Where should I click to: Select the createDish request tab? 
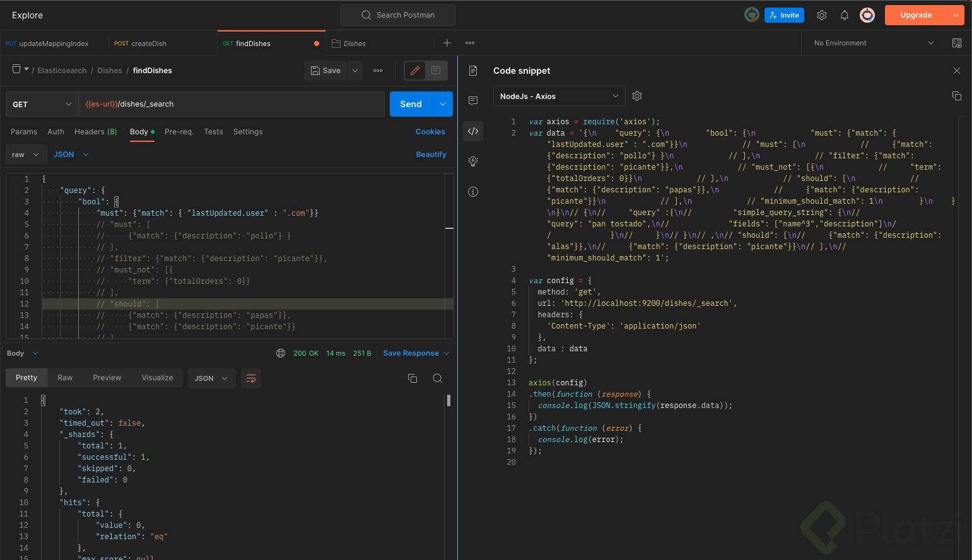click(141, 44)
